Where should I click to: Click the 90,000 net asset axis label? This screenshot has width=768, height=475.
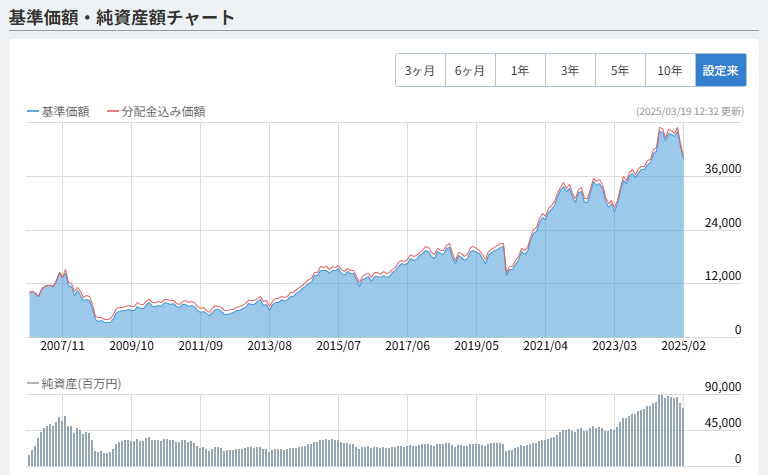(723, 386)
